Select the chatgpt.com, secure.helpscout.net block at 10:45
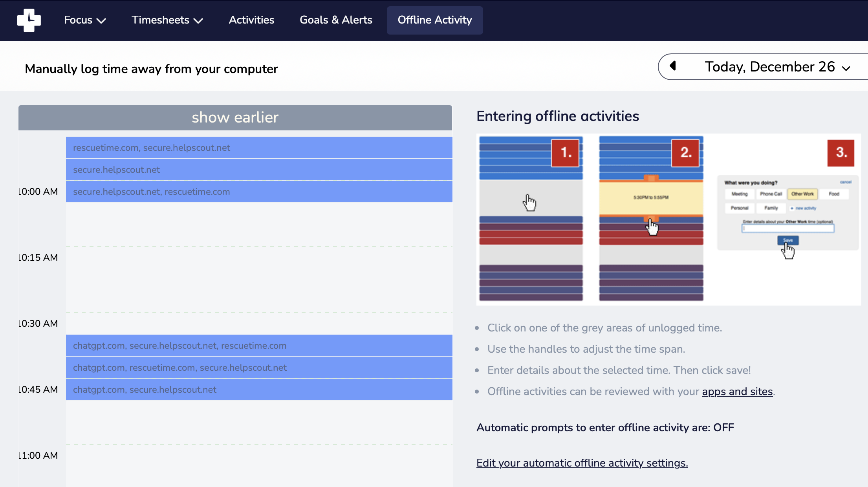Viewport: 868px width, 487px height. pos(259,390)
